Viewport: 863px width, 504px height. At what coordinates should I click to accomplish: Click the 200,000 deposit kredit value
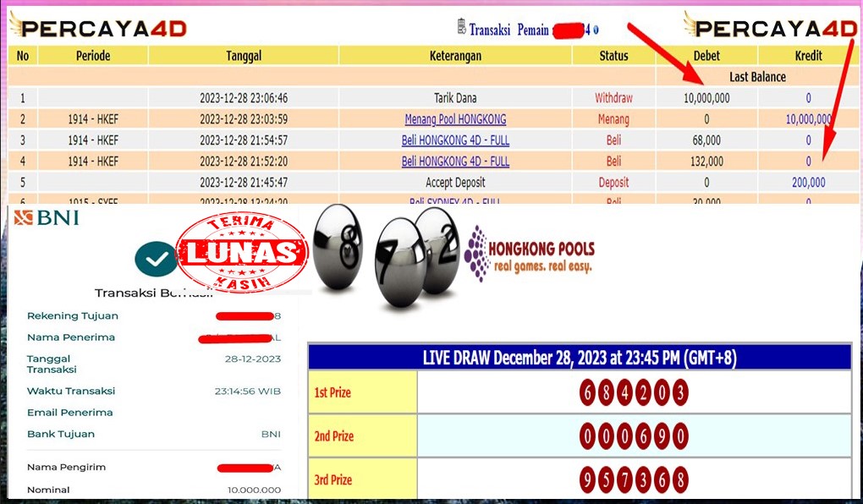click(808, 183)
